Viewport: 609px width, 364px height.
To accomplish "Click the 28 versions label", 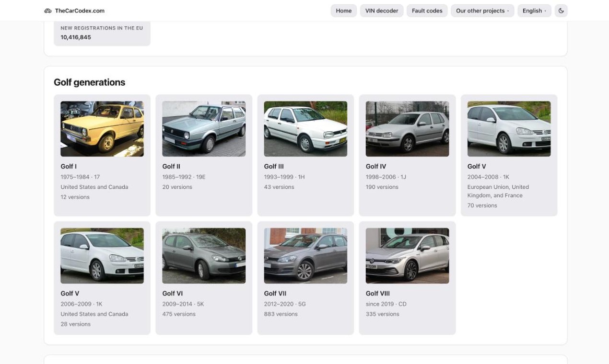I will click(76, 324).
